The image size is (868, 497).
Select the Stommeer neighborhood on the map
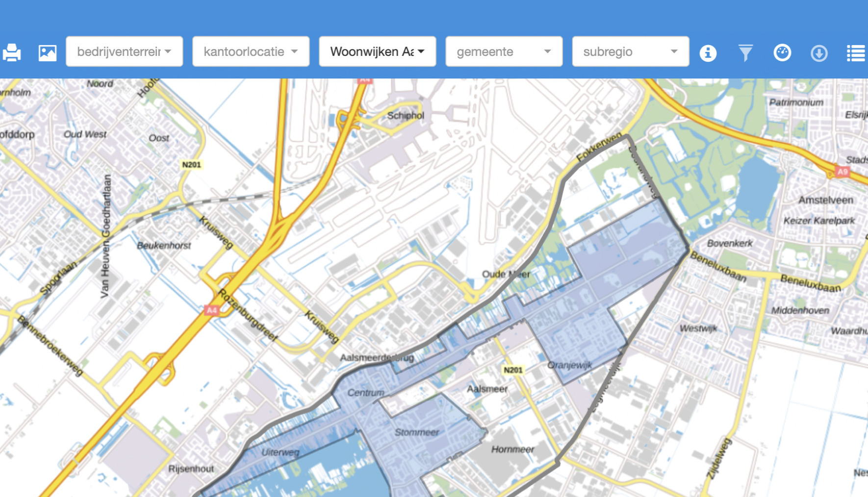417,432
